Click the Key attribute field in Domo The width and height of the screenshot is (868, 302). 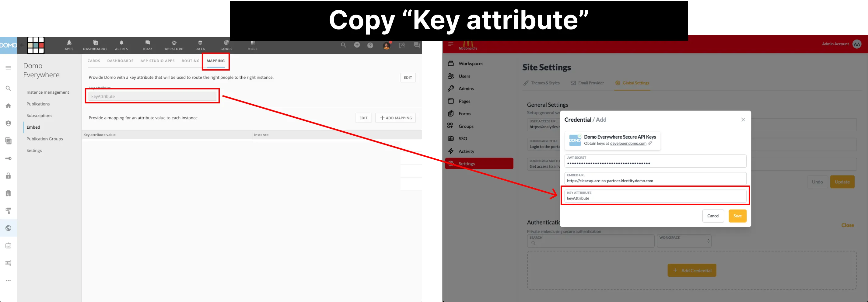tap(152, 96)
